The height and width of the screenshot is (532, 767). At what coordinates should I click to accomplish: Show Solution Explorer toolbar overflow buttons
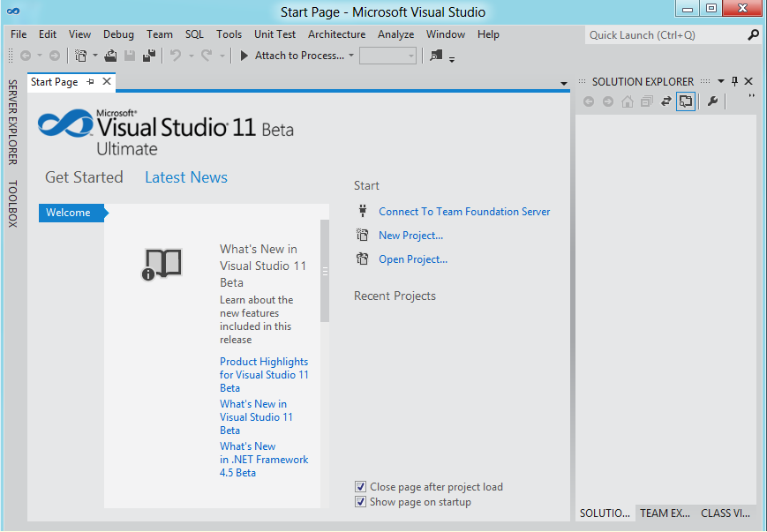click(751, 96)
